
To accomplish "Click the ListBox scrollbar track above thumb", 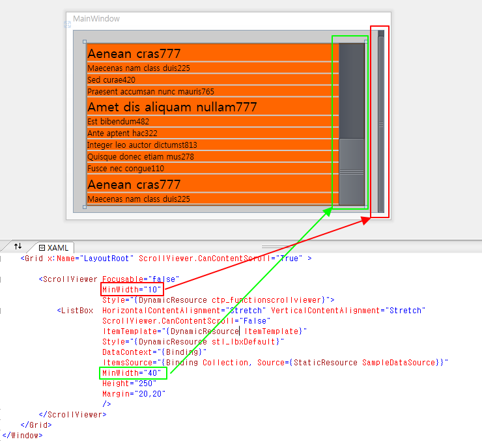I will point(352,91).
